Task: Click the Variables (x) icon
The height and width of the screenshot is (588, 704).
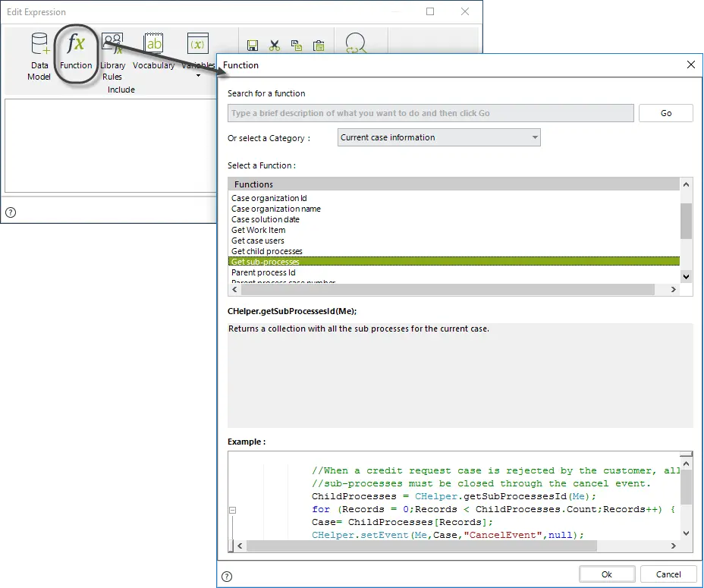Action: [x=198, y=43]
